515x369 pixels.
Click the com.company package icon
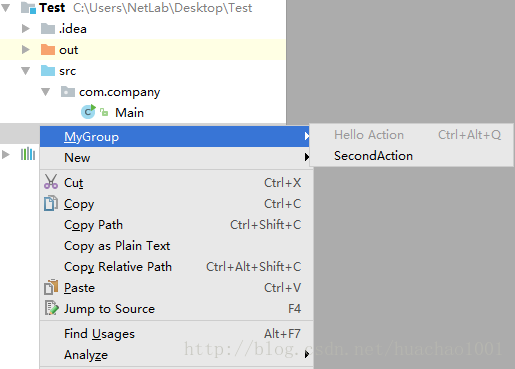coord(68,92)
